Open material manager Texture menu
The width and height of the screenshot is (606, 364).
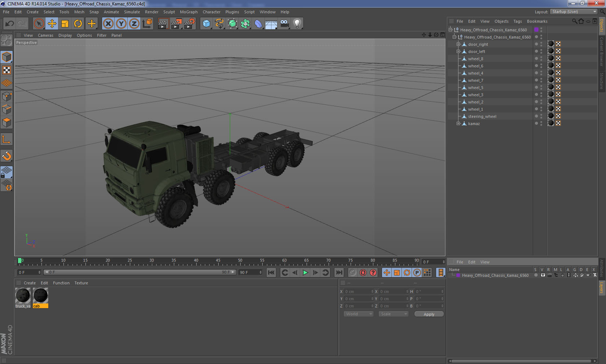[81, 283]
